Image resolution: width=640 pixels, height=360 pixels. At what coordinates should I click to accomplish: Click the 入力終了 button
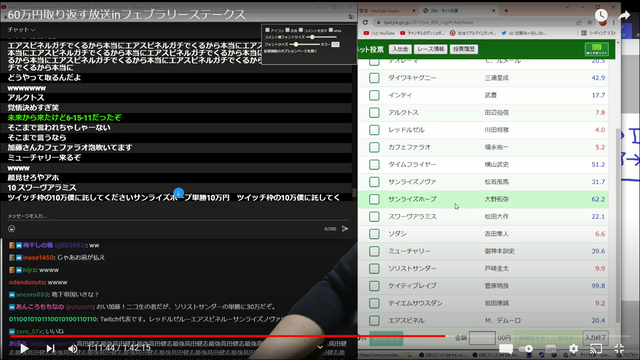595,338
